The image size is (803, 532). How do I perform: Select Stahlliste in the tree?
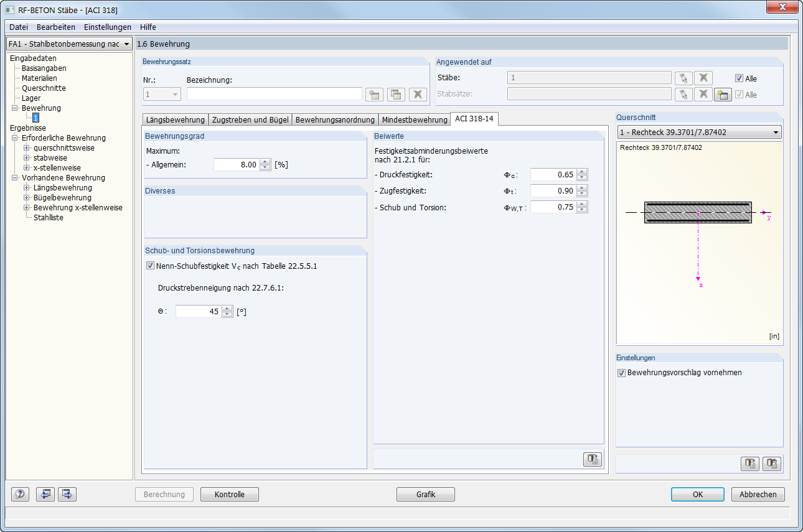(49, 218)
